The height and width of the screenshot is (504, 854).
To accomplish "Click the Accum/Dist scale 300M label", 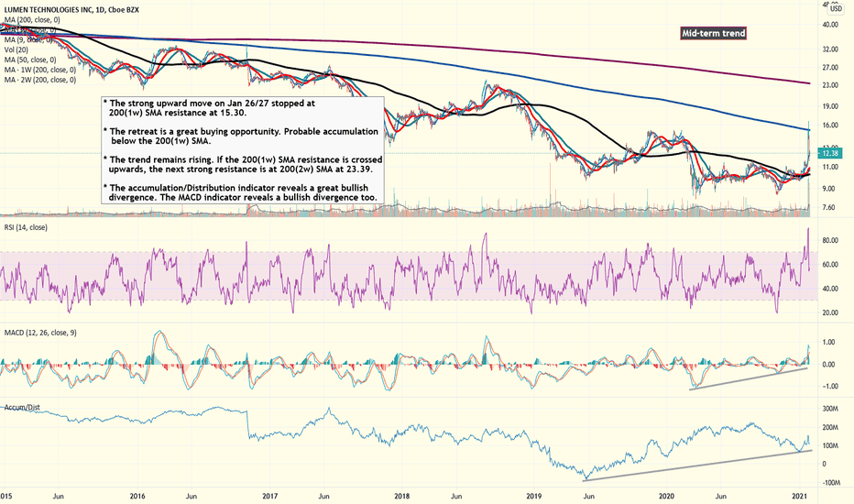I will pyautogui.click(x=832, y=409).
